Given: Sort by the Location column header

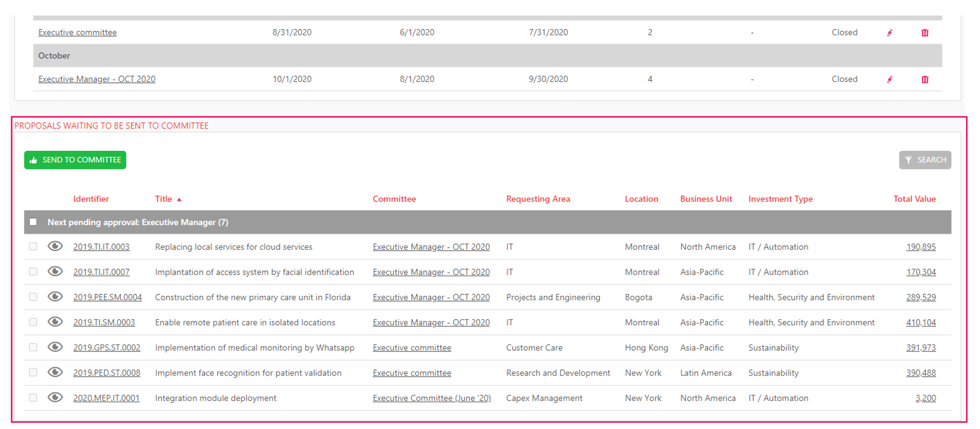Looking at the screenshot, I should (x=641, y=199).
